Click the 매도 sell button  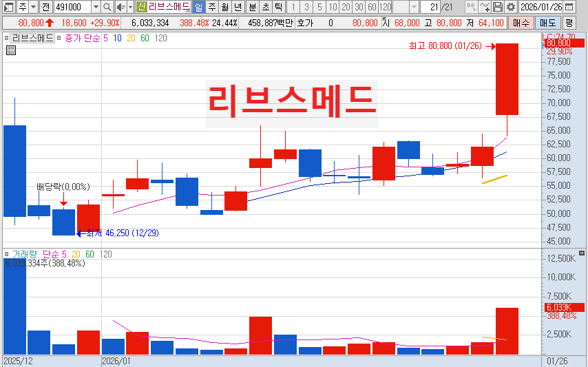click(x=547, y=23)
